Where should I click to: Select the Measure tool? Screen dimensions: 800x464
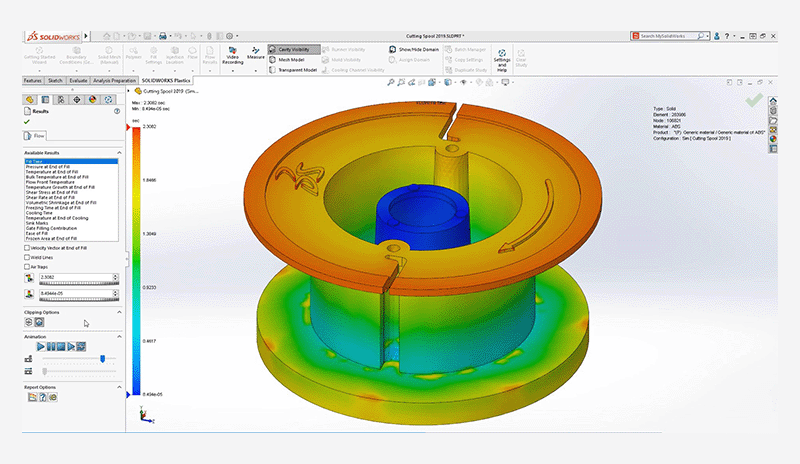[255, 55]
